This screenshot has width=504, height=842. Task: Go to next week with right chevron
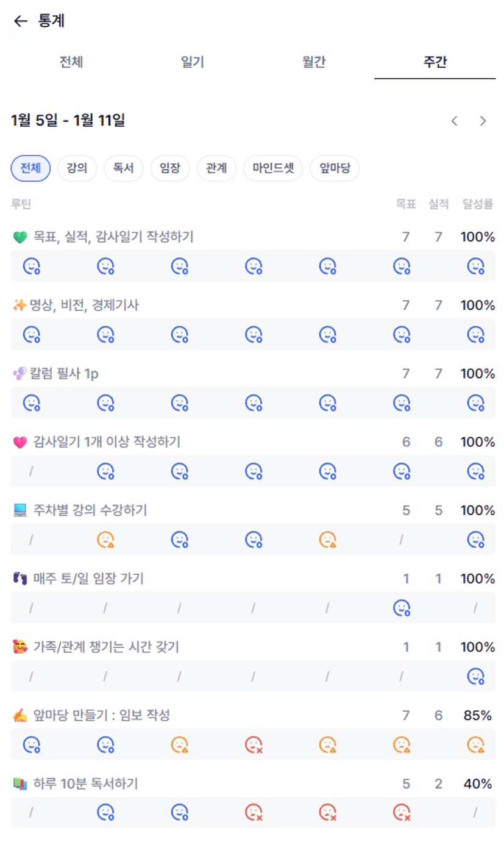pyautogui.click(x=483, y=121)
